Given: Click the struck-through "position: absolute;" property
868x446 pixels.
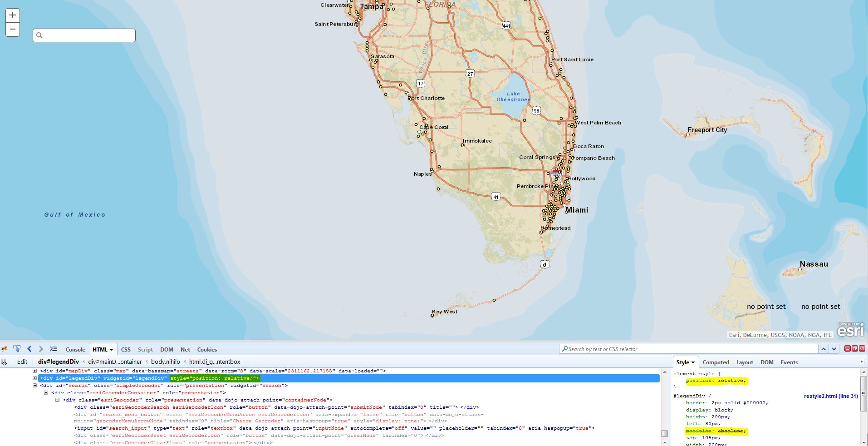Looking at the screenshot, I should click(x=716, y=431).
